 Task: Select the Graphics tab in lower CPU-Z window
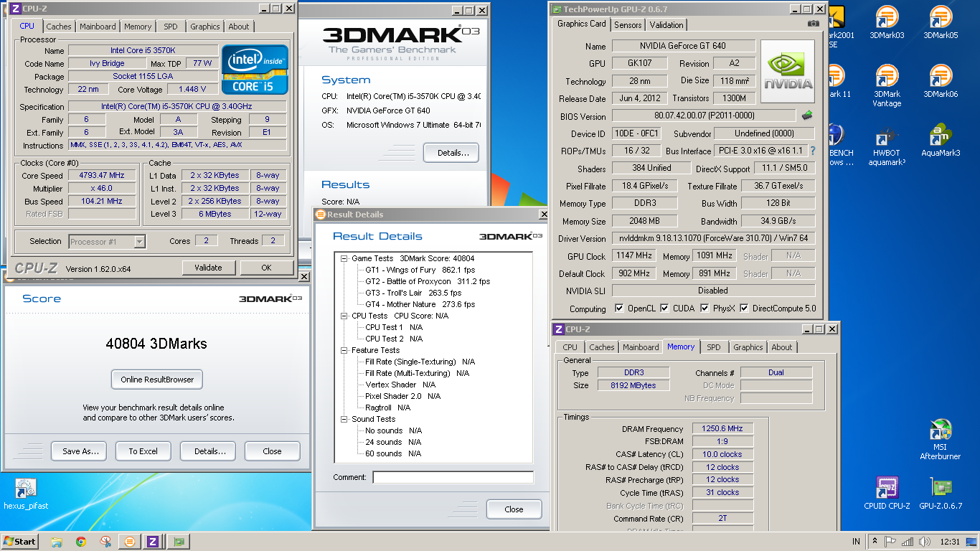pyautogui.click(x=748, y=347)
